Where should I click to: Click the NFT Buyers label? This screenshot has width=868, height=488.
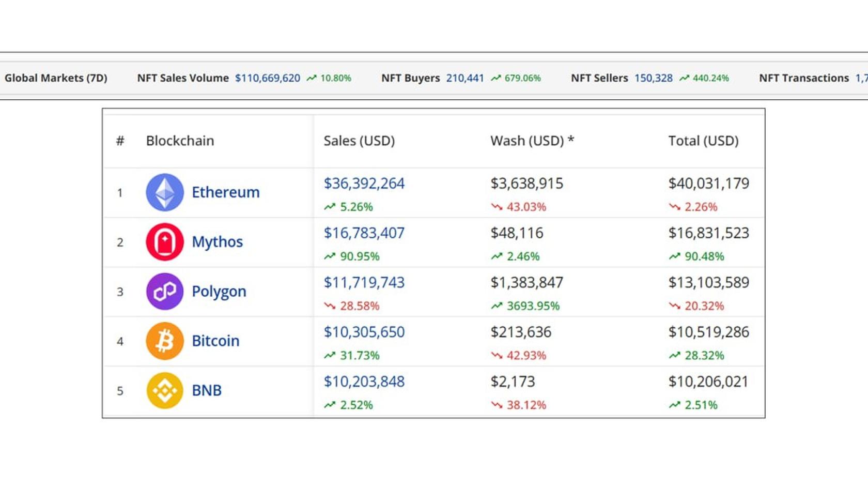411,78
